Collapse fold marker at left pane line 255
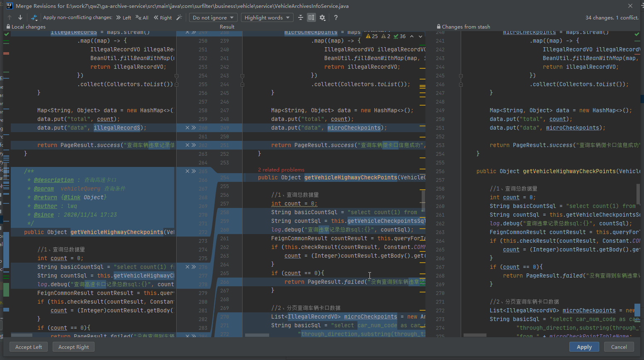 177,85
